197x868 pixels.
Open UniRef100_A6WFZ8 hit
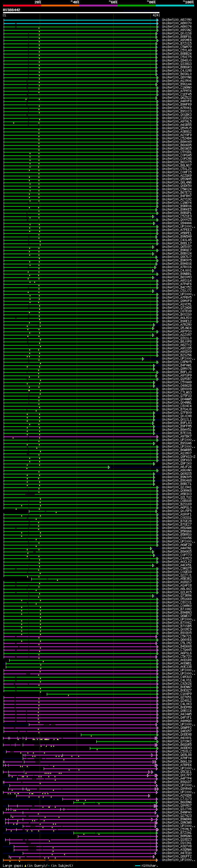[177, 545]
